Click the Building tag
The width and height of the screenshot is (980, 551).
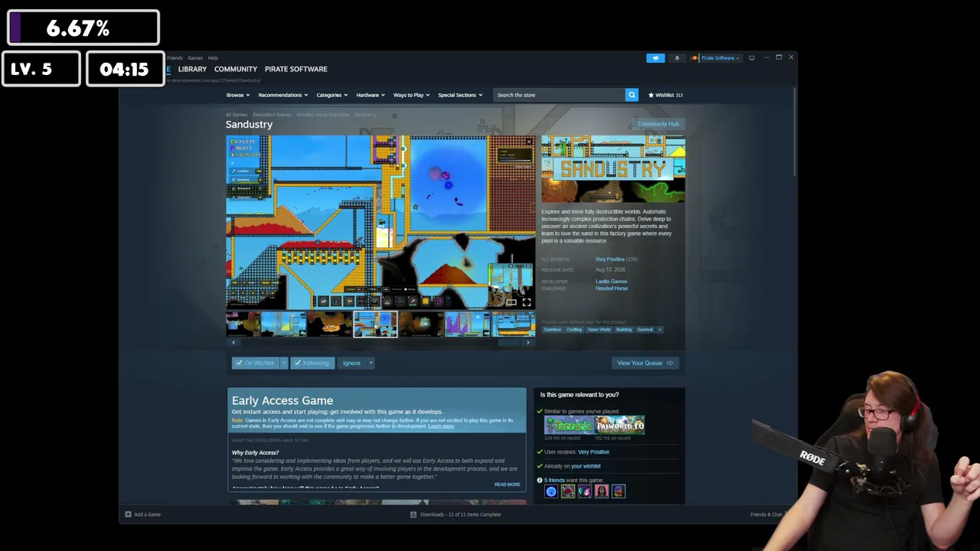point(624,330)
